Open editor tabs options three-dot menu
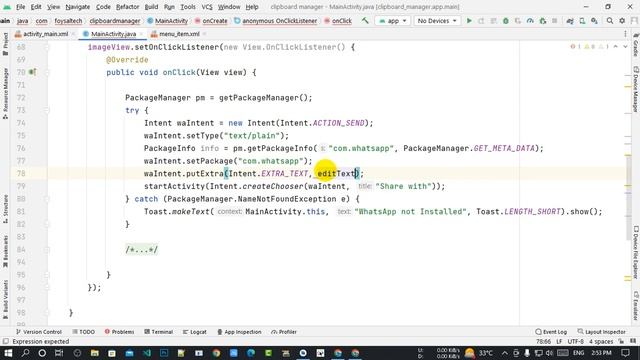The width and height of the screenshot is (640, 360). coord(625,34)
